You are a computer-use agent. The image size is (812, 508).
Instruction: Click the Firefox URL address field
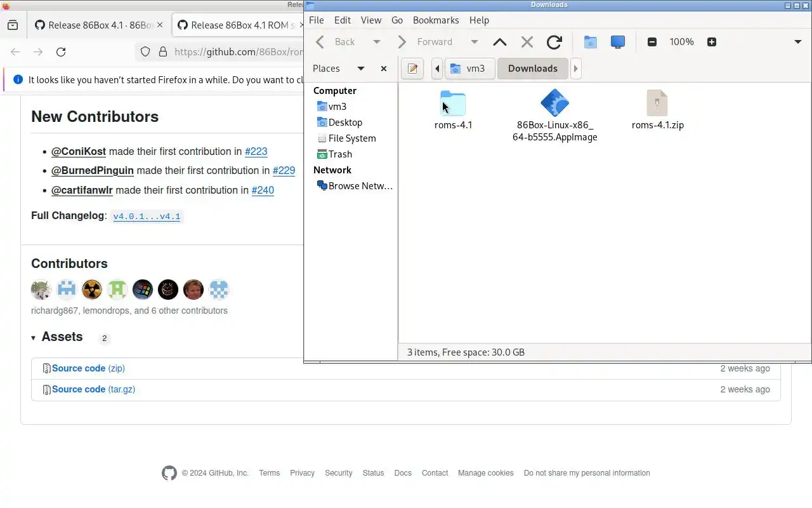pos(238,52)
